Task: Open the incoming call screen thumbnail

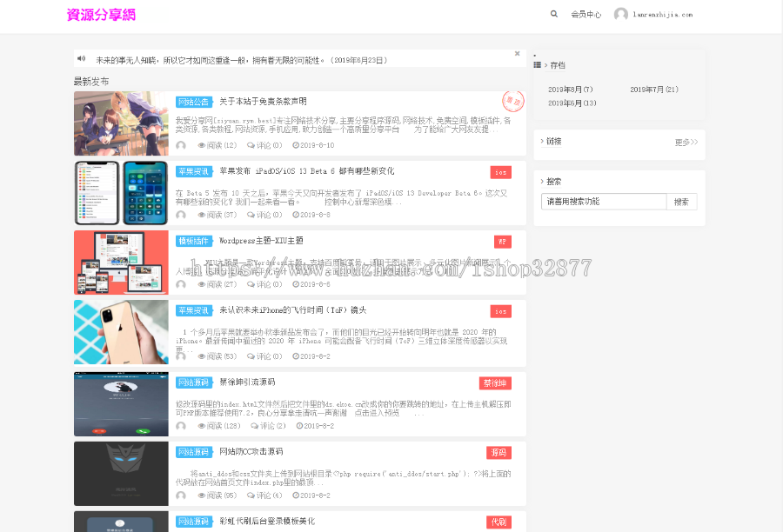Action: [121, 403]
